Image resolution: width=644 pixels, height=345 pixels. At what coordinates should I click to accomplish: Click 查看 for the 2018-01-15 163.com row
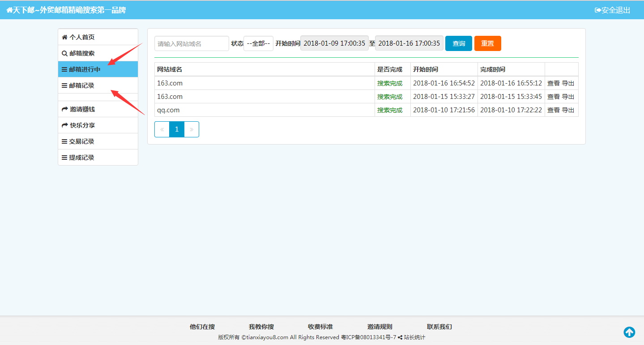(x=554, y=97)
